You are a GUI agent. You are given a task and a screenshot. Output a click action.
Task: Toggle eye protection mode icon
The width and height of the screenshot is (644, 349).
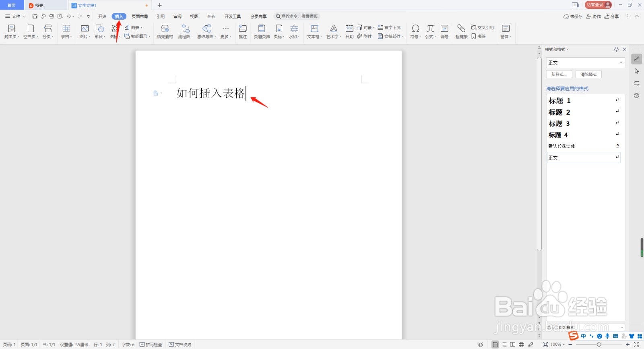pos(480,345)
